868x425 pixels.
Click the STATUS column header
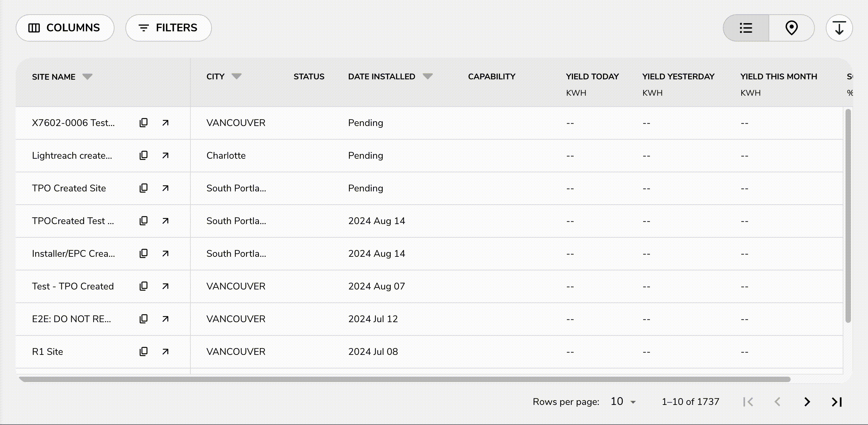click(x=309, y=77)
